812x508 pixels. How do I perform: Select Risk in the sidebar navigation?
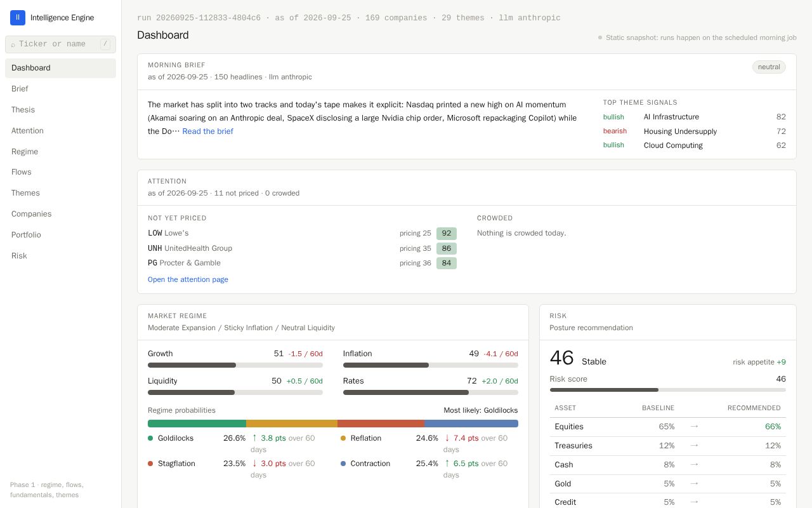60,256
